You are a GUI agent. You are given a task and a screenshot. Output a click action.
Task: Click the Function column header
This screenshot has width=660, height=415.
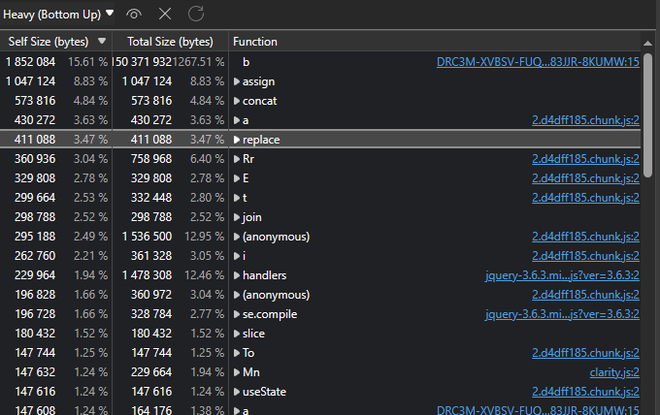click(x=255, y=41)
